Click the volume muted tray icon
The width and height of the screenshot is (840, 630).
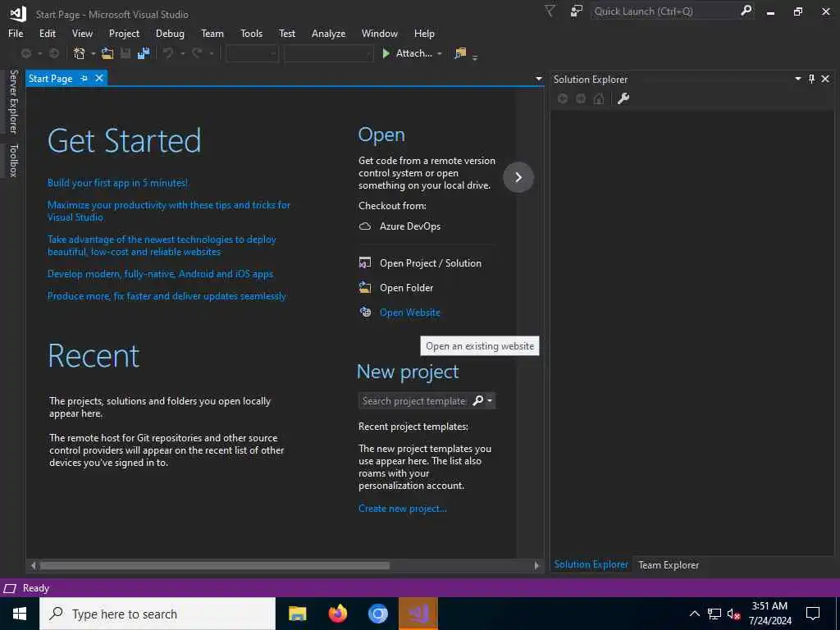click(x=733, y=614)
